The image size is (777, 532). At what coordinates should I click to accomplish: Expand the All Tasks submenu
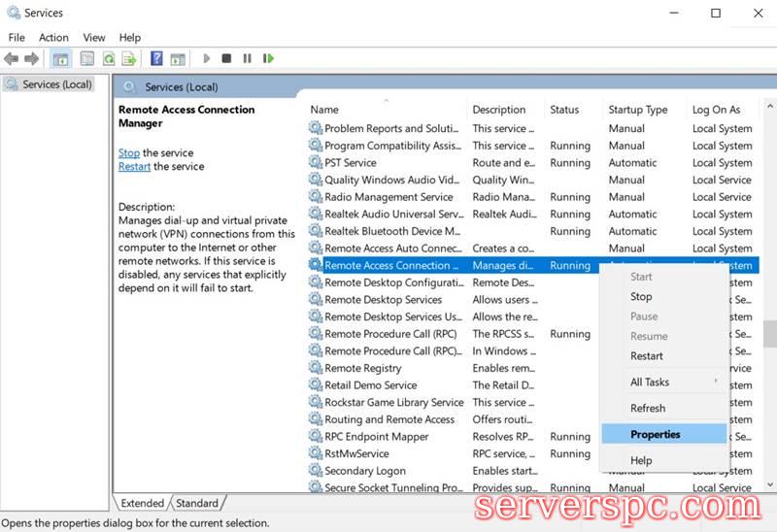651,382
